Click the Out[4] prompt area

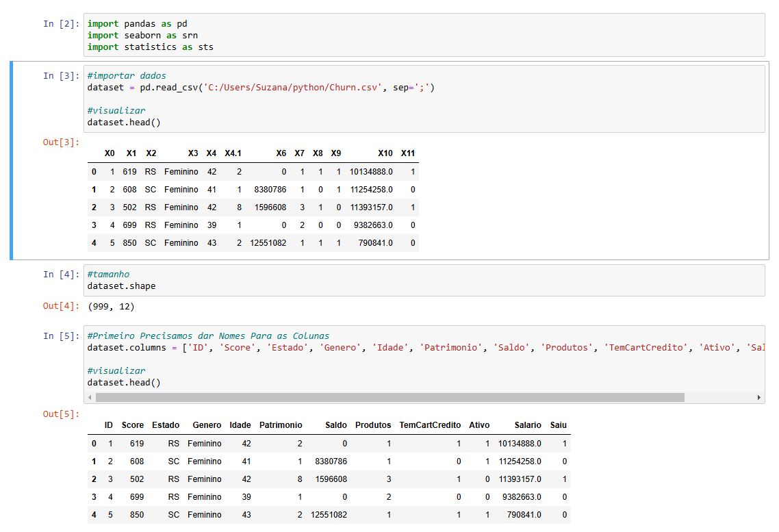coord(61,306)
